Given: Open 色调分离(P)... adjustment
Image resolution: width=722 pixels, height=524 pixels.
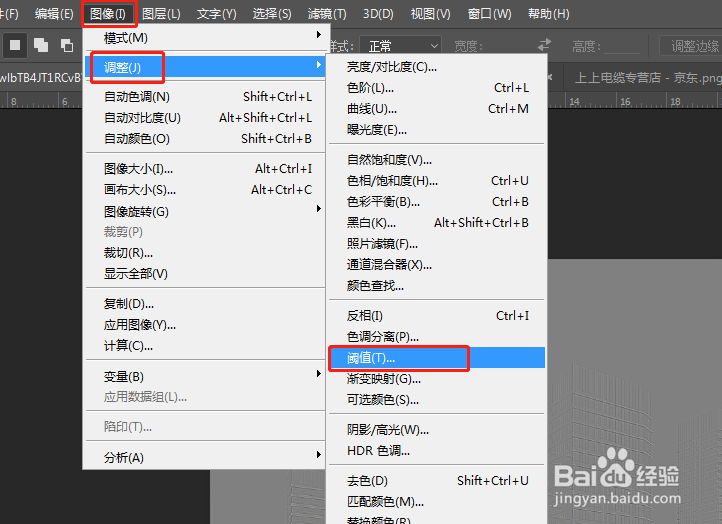Looking at the screenshot, I should pyautogui.click(x=437, y=337).
